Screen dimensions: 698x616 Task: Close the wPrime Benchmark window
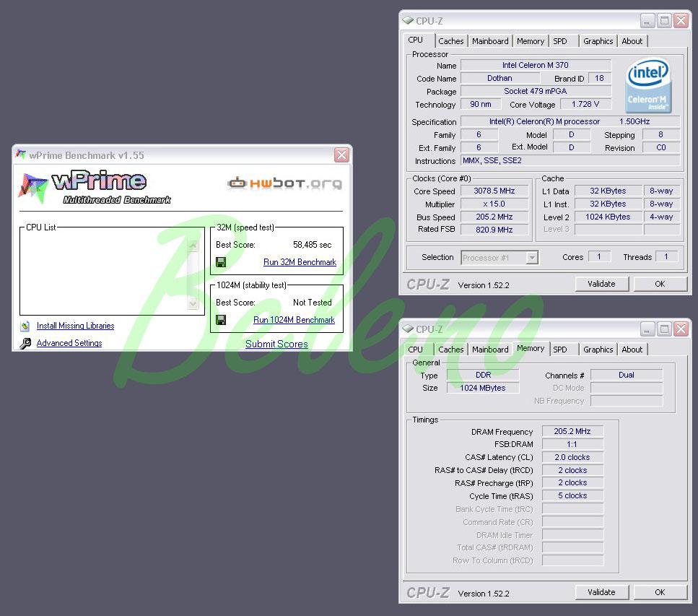342,155
